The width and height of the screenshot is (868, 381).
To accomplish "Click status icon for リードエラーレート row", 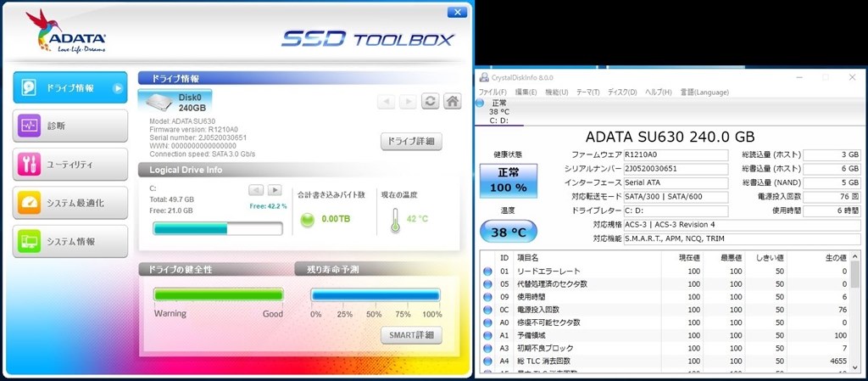I will pos(487,272).
